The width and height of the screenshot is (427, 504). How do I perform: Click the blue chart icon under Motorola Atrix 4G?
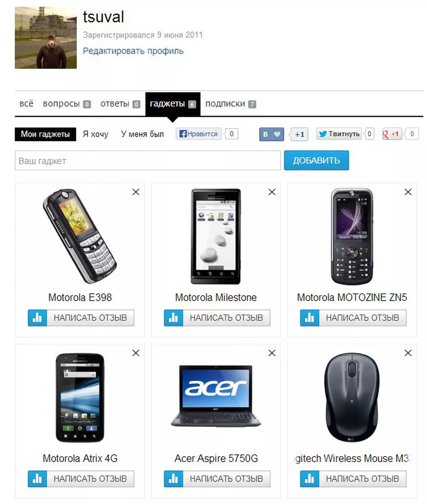[37, 479]
